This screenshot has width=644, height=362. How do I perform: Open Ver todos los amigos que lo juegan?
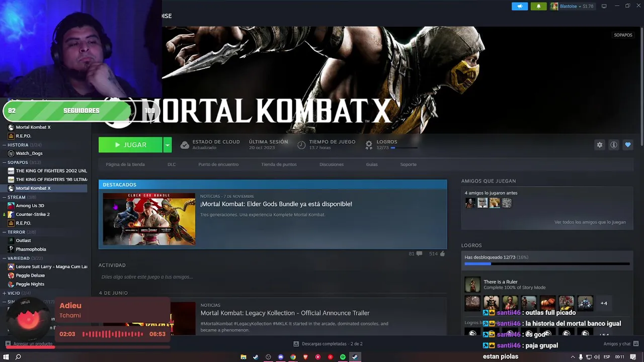(x=590, y=222)
